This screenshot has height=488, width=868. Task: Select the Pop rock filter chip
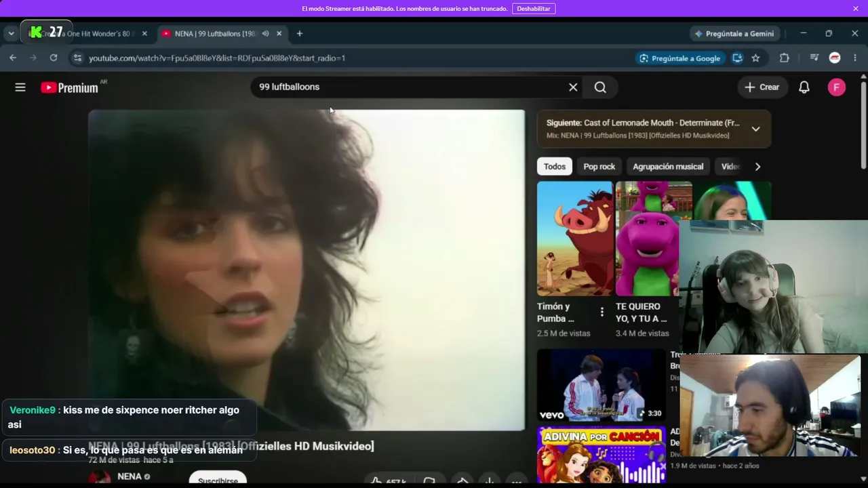[x=599, y=167]
